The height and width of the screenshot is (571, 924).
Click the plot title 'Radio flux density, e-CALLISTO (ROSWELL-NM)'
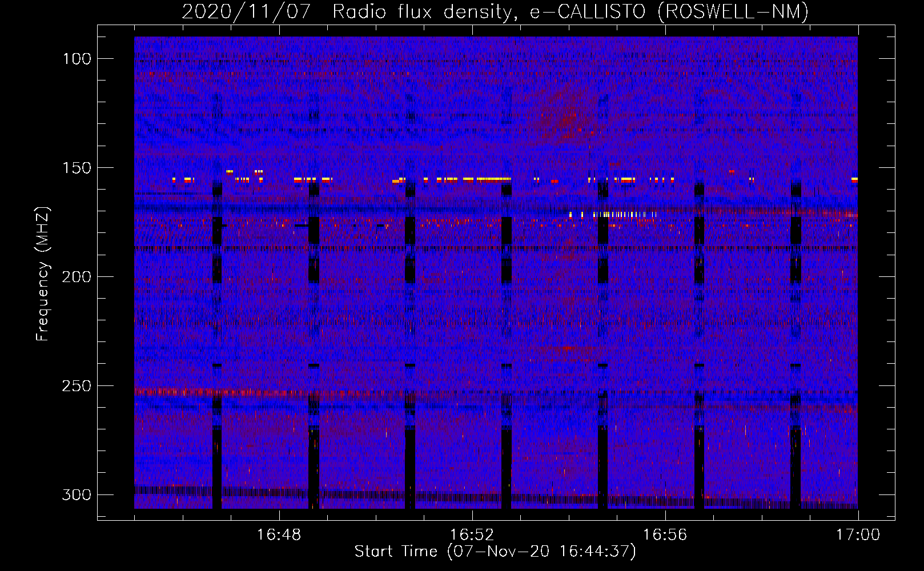[x=570, y=12]
